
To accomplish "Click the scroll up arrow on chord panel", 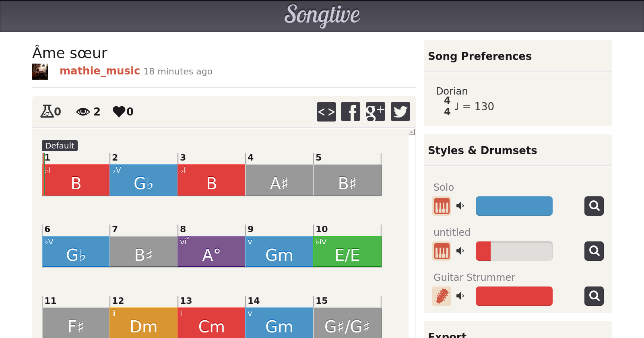I will [x=411, y=132].
